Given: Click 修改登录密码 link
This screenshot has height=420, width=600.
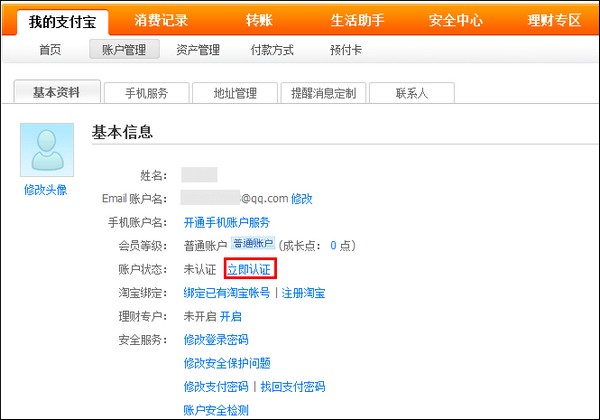Looking at the screenshot, I should tap(216, 340).
